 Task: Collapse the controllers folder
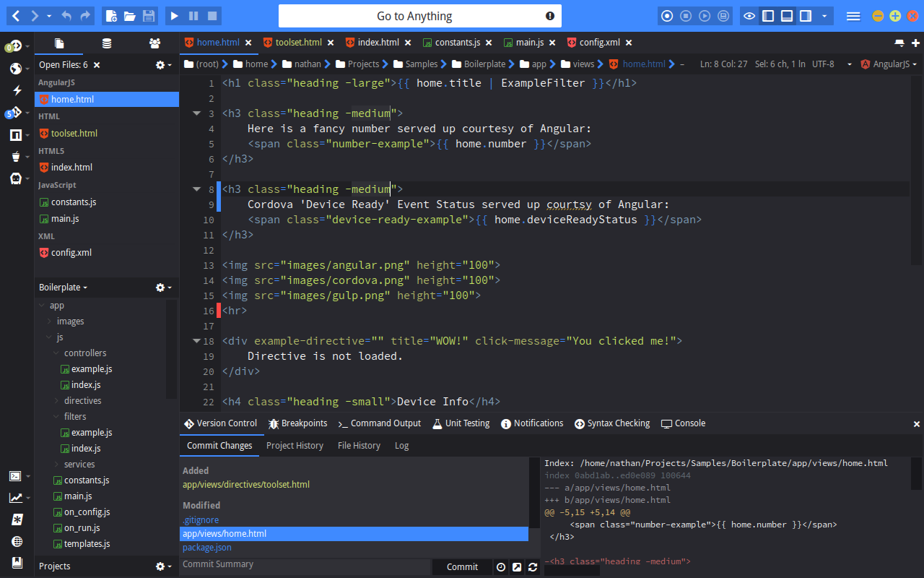(x=56, y=353)
